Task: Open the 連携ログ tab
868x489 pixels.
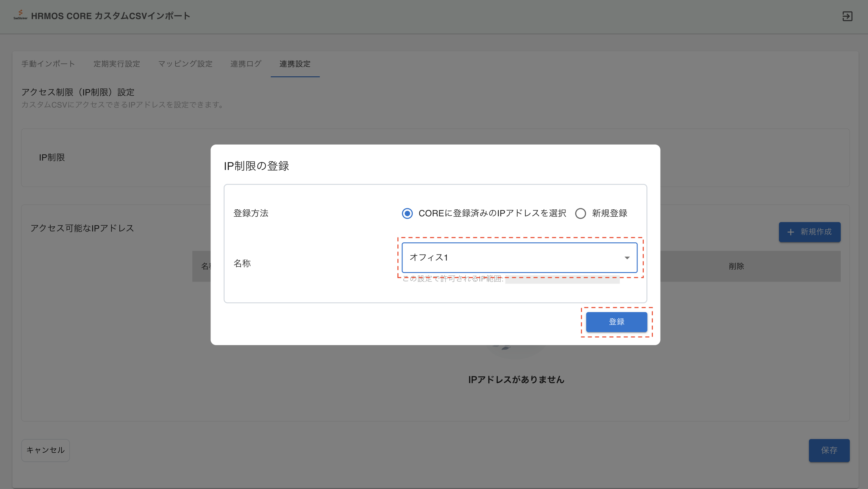Action: pos(246,64)
